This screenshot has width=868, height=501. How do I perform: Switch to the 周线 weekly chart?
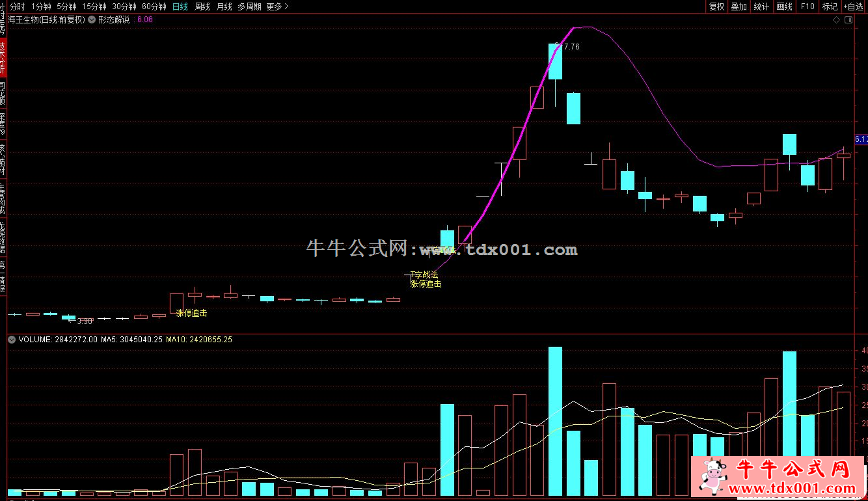tap(202, 7)
